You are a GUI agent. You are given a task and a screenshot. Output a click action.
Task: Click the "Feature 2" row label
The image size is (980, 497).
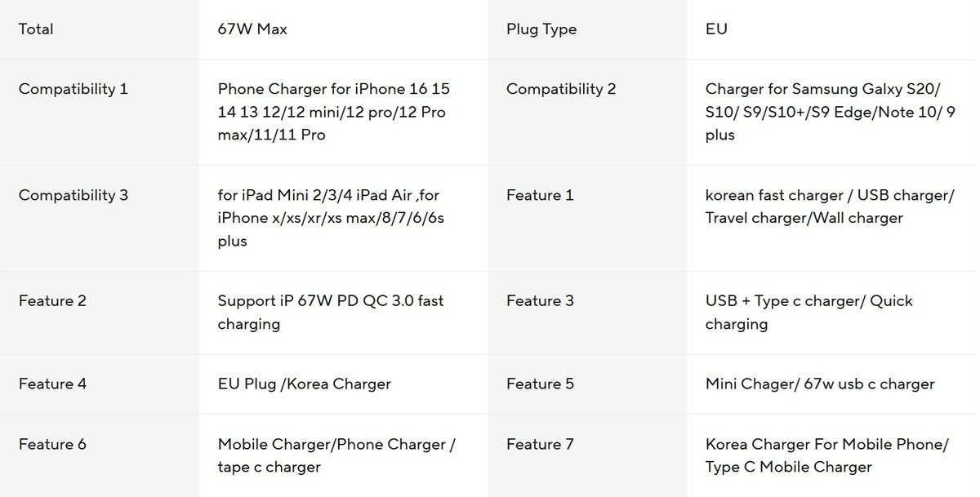52,301
